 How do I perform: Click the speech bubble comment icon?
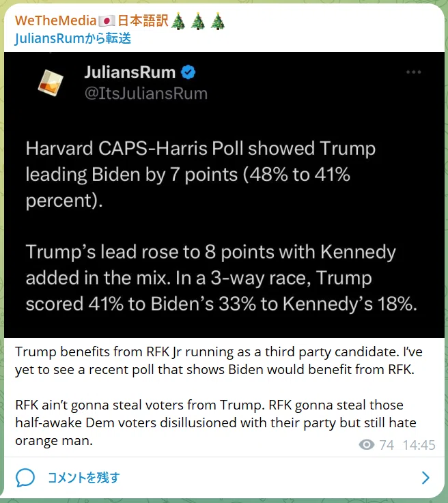click(25, 478)
